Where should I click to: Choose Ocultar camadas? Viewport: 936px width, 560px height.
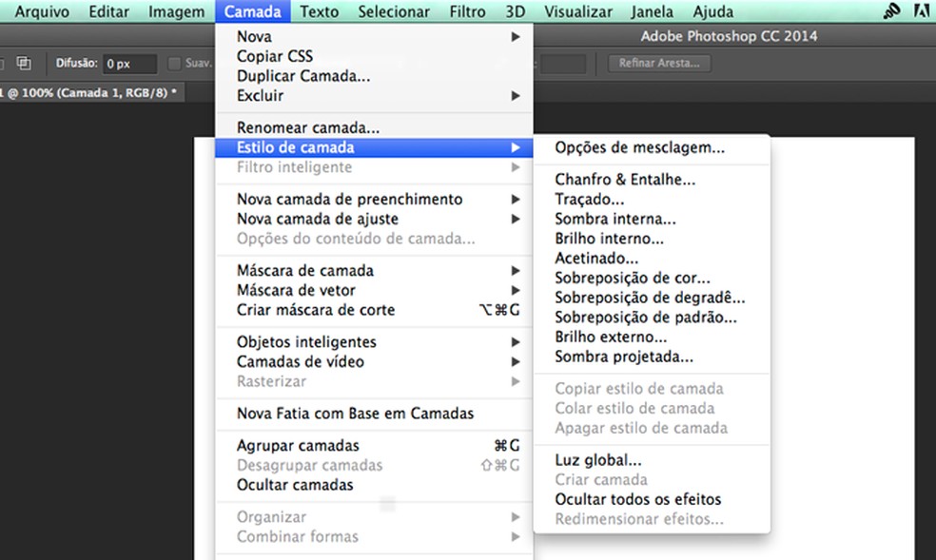374,485
